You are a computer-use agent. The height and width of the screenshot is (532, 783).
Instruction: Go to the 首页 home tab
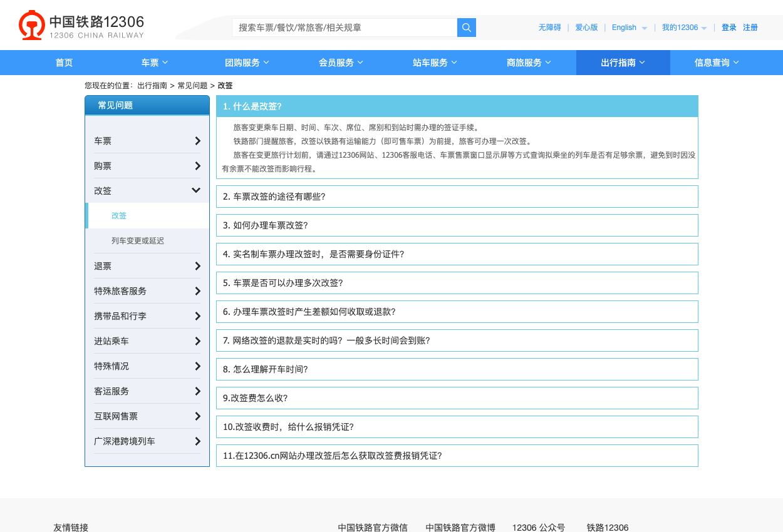click(64, 63)
